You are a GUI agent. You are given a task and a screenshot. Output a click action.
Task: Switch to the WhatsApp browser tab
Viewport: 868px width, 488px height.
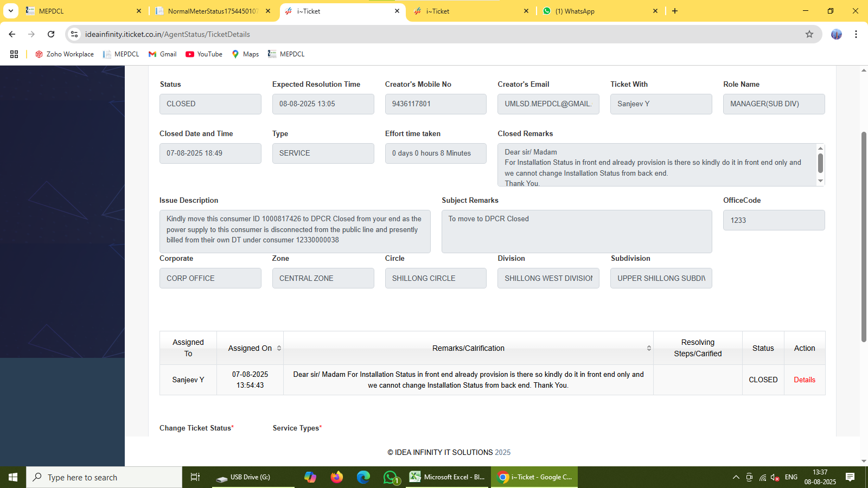click(600, 11)
